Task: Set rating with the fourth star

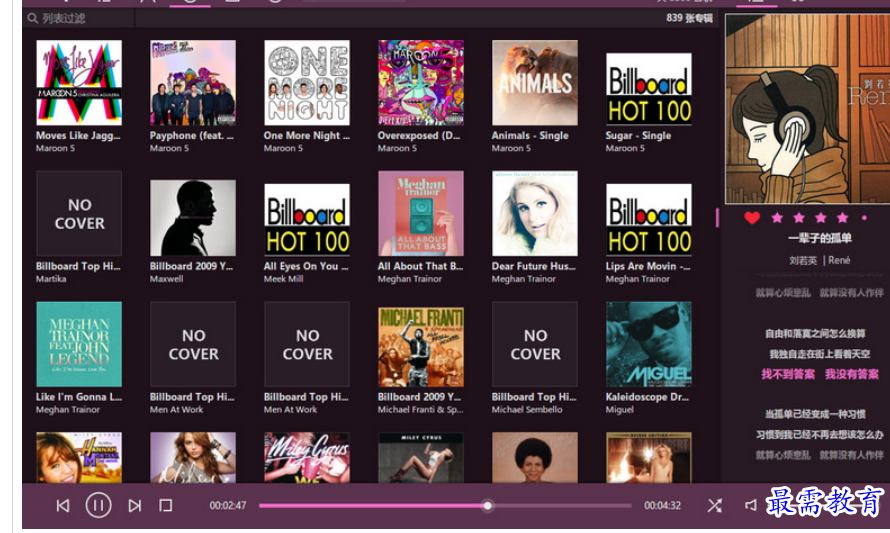Action: pos(842,217)
